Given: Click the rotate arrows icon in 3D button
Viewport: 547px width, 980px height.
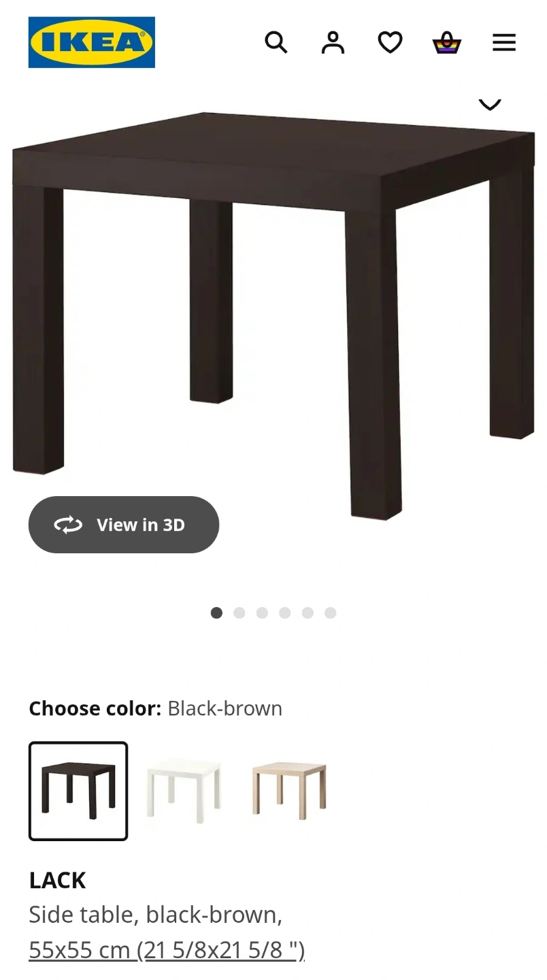Looking at the screenshot, I should [x=68, y=525].
